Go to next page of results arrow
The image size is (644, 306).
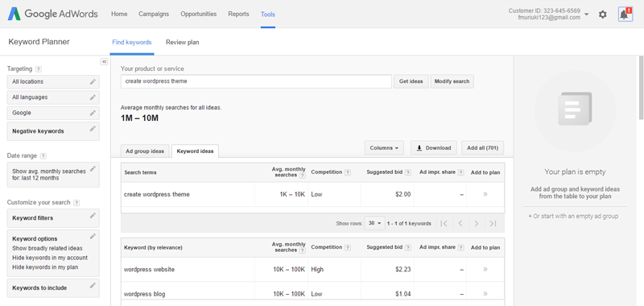(476, 223)
